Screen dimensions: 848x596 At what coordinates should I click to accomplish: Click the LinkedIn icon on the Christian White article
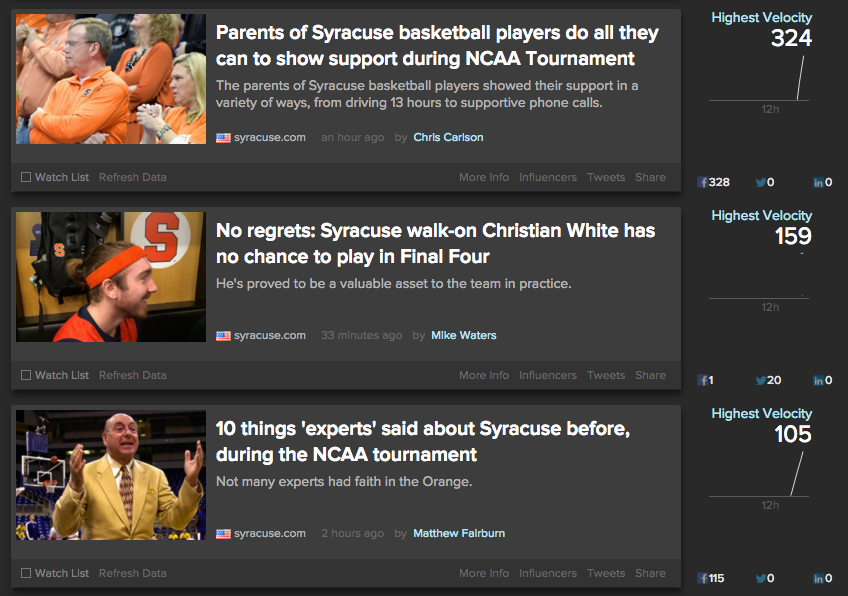818,380
